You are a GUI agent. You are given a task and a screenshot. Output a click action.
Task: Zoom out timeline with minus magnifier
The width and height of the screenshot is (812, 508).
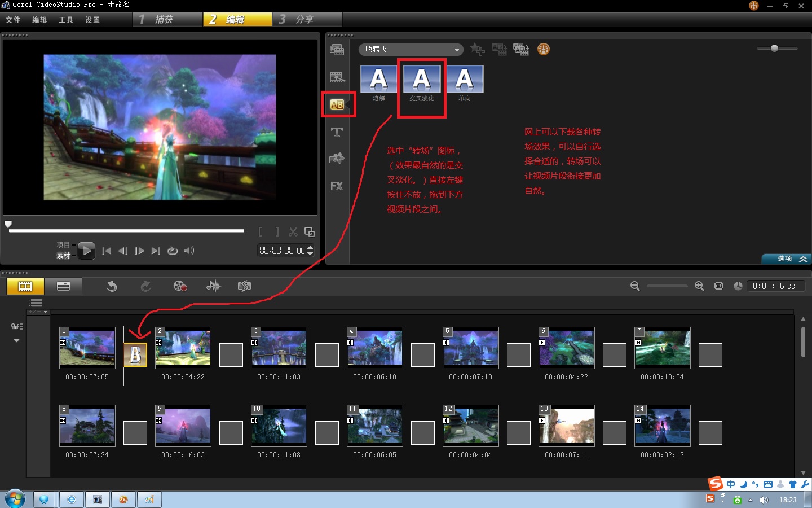click(x=635, y=286)
